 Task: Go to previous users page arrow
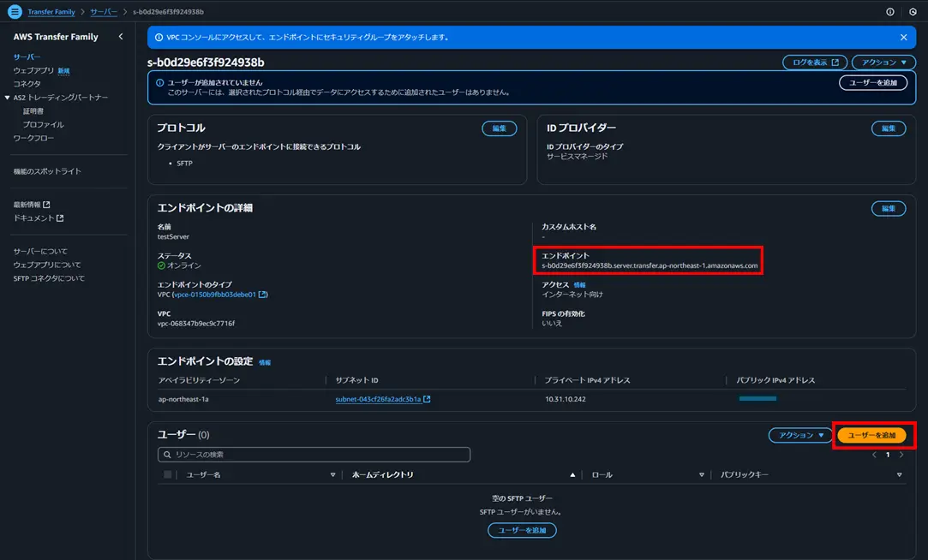pyautogui.click(x=874, y=455)
